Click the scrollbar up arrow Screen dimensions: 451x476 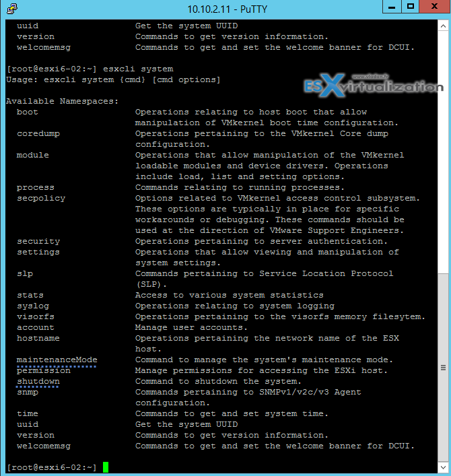[x=443, y=26]
